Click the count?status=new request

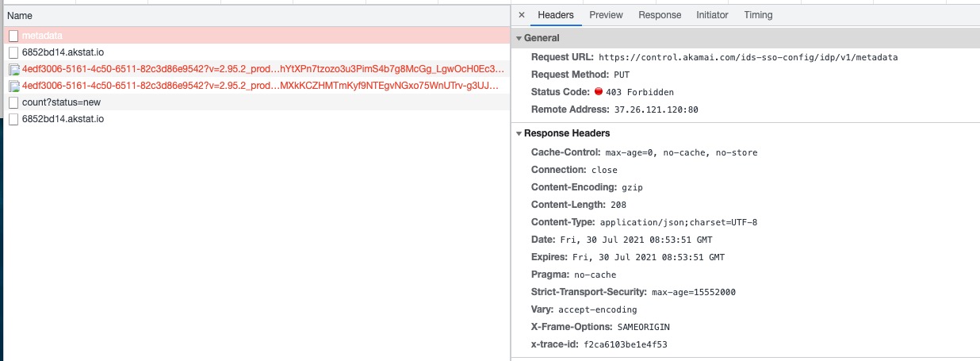(61, 102)
